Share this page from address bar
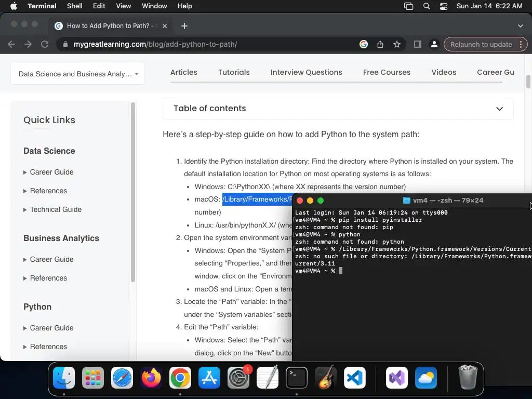Screen dimensions: 532x399 pos(380,45)
